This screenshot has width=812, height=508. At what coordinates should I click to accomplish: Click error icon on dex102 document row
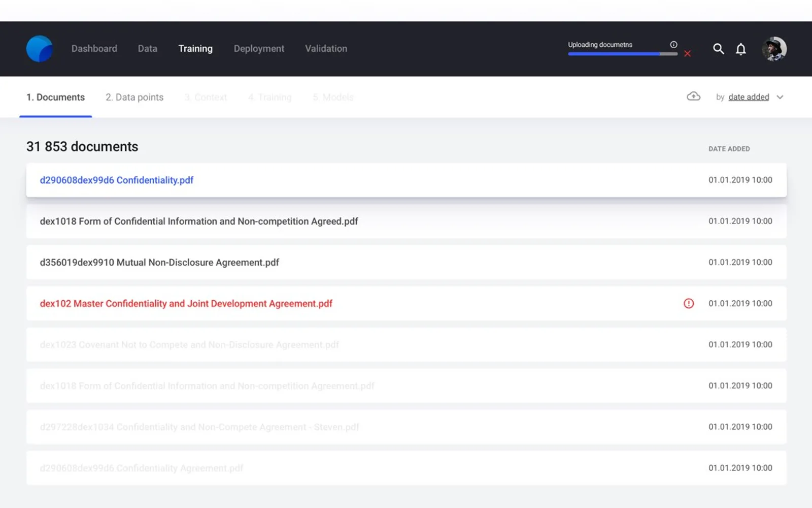point(688,303)
